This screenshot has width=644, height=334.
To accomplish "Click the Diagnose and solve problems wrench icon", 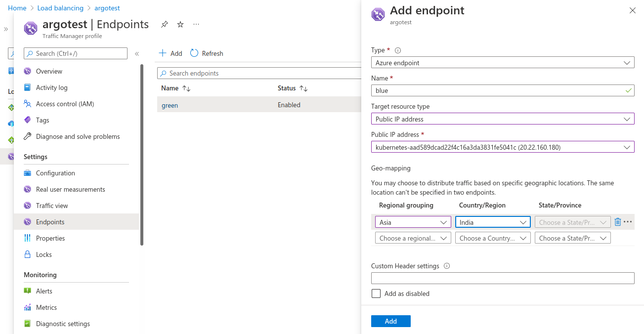I will (28, 136).
